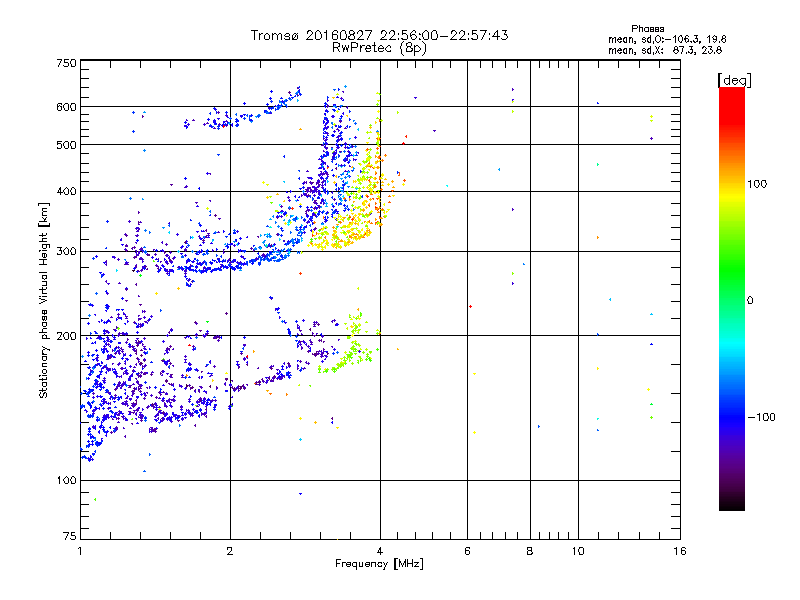Click the '[deg]' colorbar unit label
This screenshot has width=800, height=600.
(x=734, y=80)
